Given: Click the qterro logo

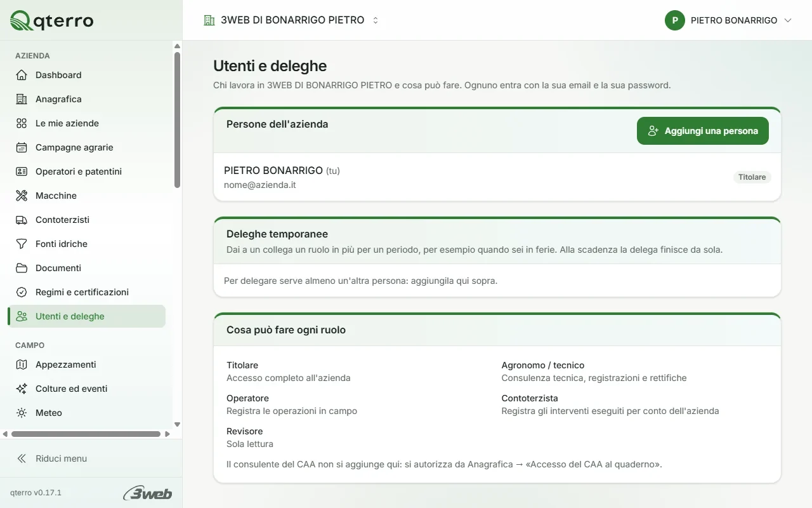Looking at the screenshot, I should 51,20.
